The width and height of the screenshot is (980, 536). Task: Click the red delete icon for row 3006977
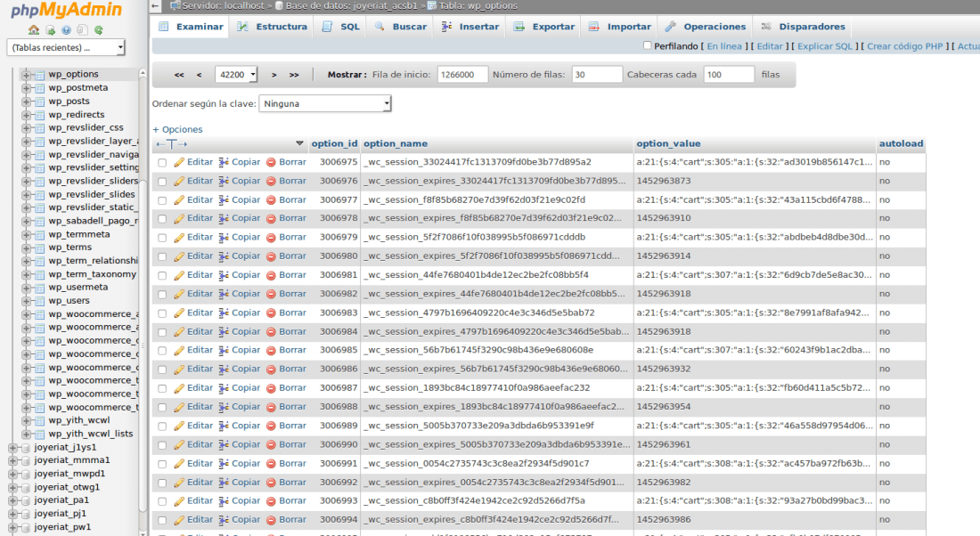pyautogui.click(x=271, y=200)
